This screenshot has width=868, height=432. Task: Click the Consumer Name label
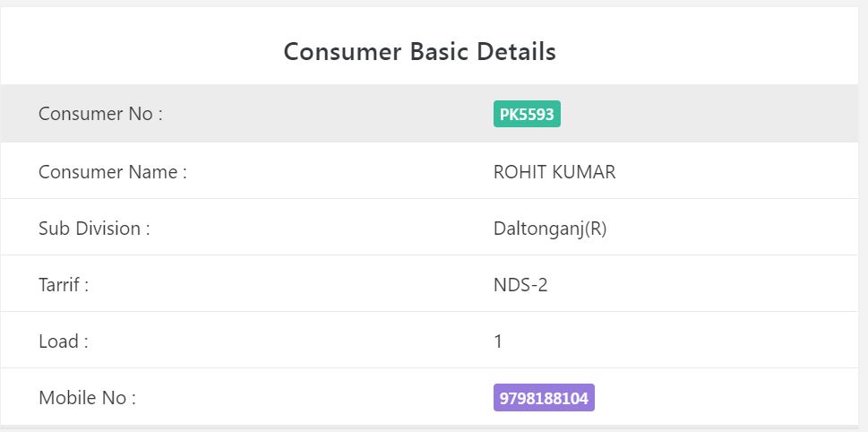click(x=113, y=172)
